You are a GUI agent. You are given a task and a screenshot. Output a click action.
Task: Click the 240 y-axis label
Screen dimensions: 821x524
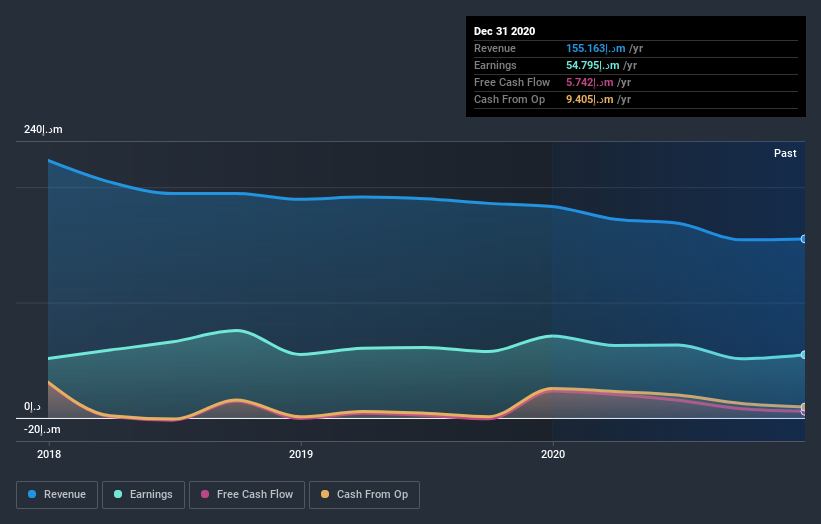click(x=43, y=129)
